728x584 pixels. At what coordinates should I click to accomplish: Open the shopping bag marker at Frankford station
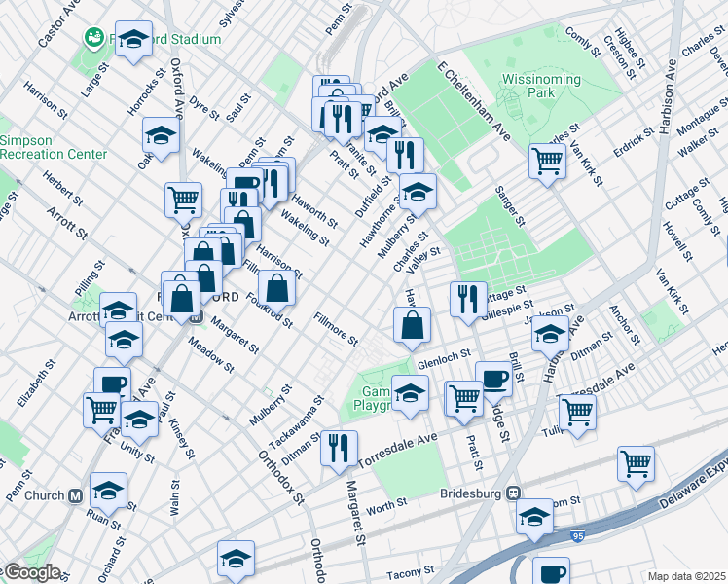pos(182,301)
